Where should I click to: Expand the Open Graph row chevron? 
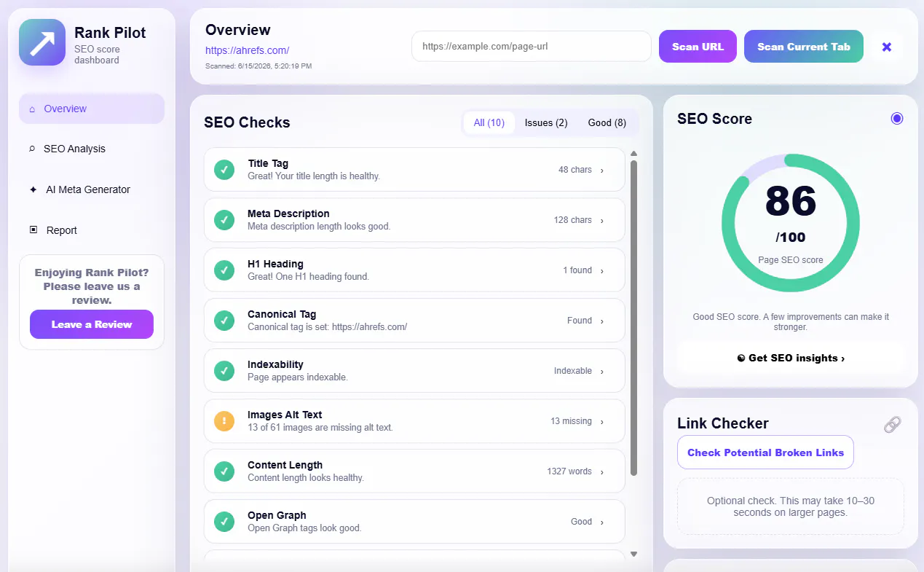[602, 522]
